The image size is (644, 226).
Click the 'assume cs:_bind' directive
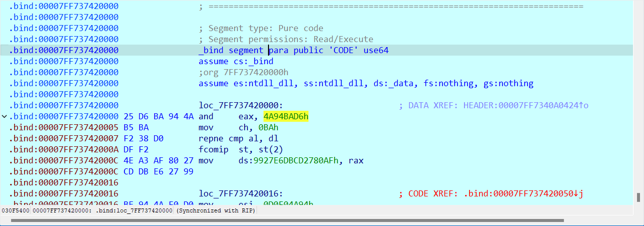[236, 62]
